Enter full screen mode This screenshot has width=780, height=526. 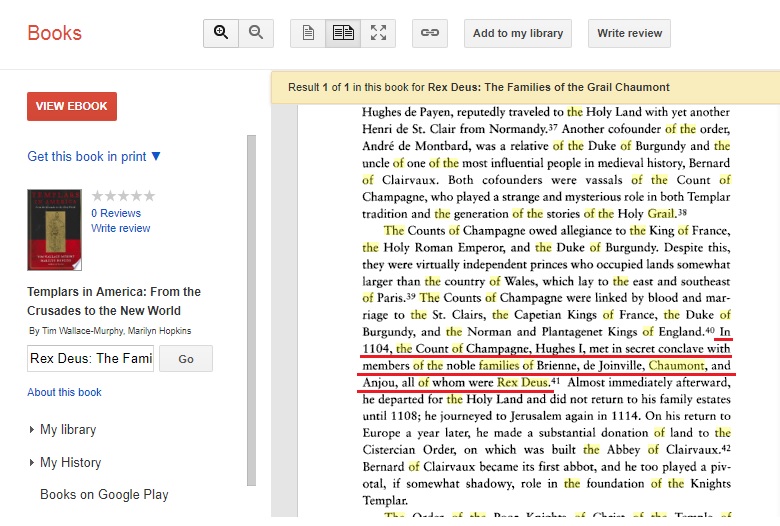pos(378,33)
